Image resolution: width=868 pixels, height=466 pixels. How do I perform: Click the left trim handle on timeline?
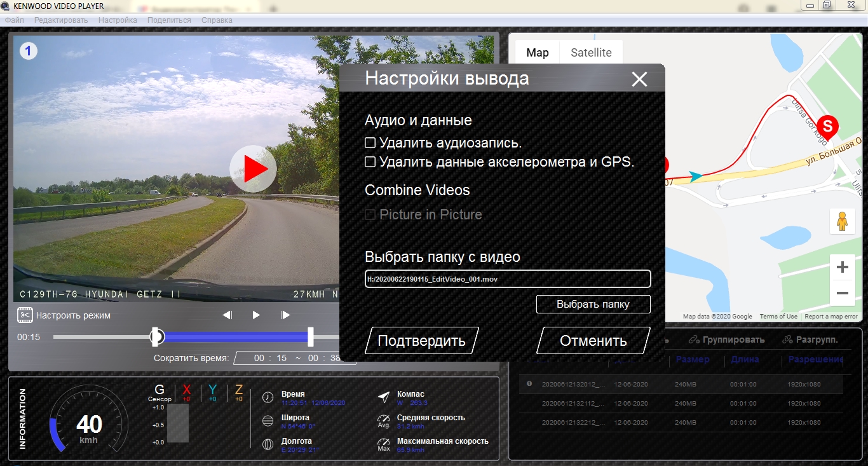(156, 337)
